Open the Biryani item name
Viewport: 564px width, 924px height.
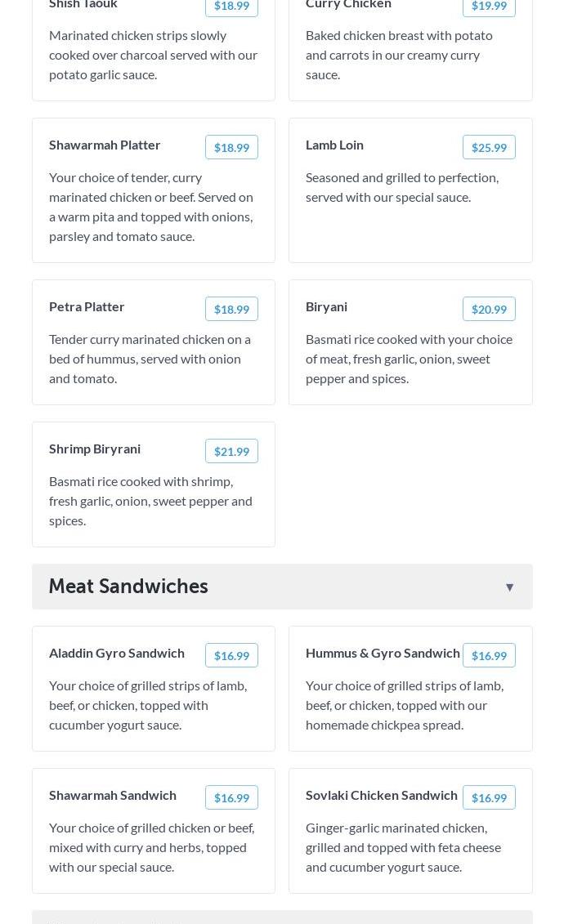(x=326, y=306)
